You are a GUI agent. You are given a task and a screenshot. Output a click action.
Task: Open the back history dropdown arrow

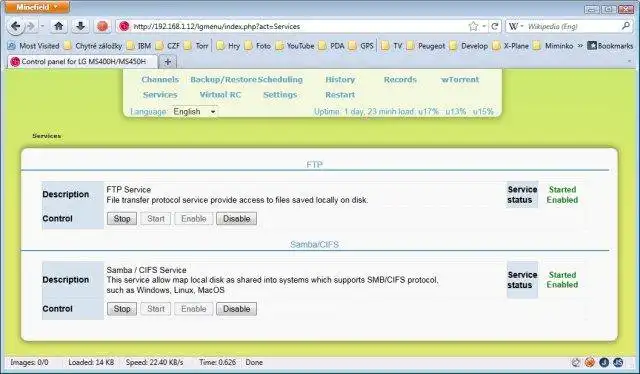42,27
